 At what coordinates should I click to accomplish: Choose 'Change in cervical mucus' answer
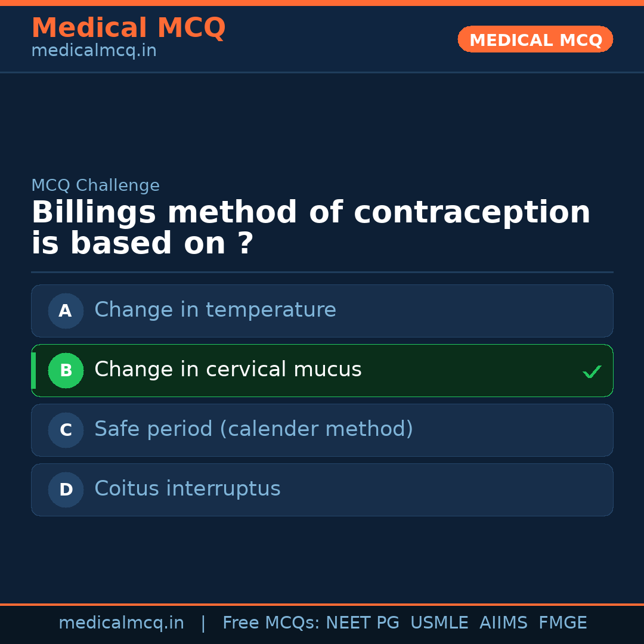pyautogui.click(x=228, y=370)
